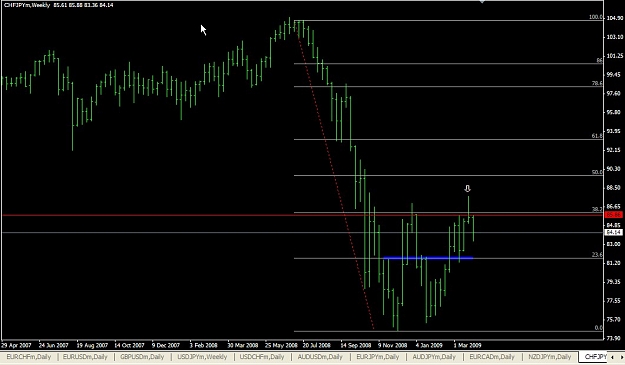Image resolution: width=625 pixels, height=365 pixels.
Task: Click the 79.35 price on the scale
Action: click(614, 282)
